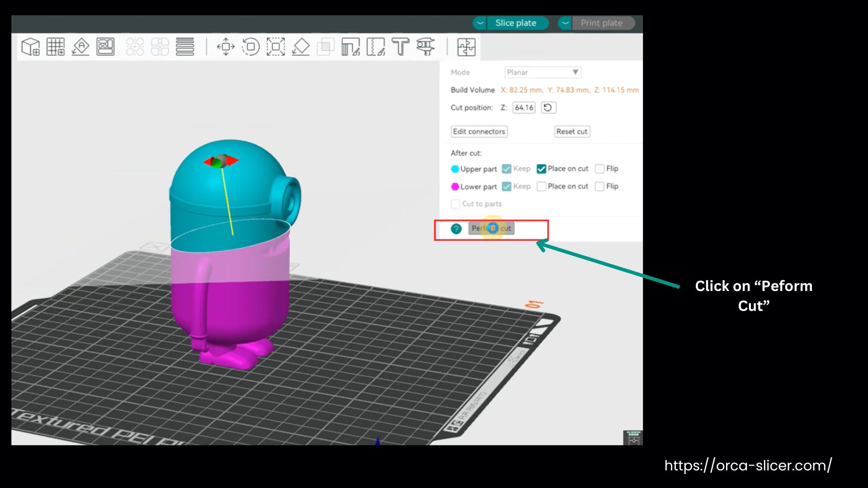Screen dimensions: 868x488
Task: Select the Rotate tool
Action: (250, 47)
